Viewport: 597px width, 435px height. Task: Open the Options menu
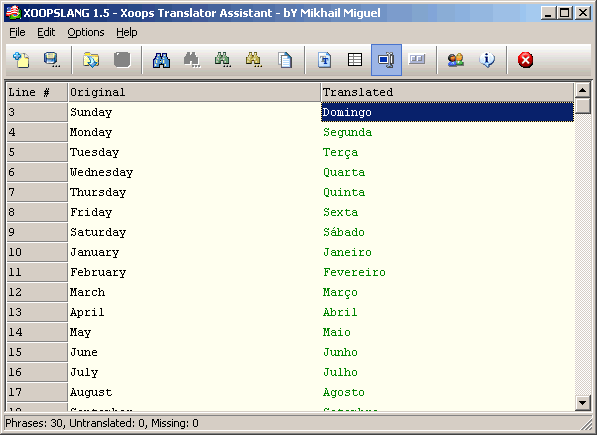point(86,32)
